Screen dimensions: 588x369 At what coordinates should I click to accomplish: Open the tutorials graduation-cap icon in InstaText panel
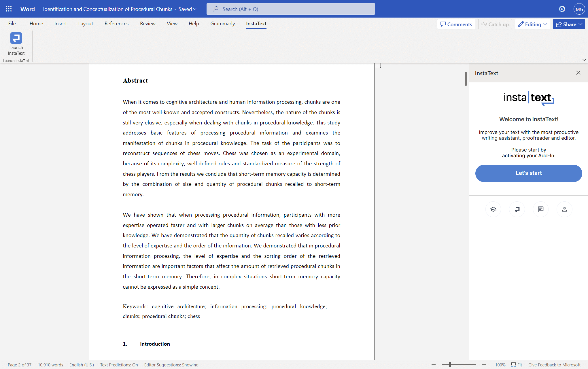[x=493, y=209]
